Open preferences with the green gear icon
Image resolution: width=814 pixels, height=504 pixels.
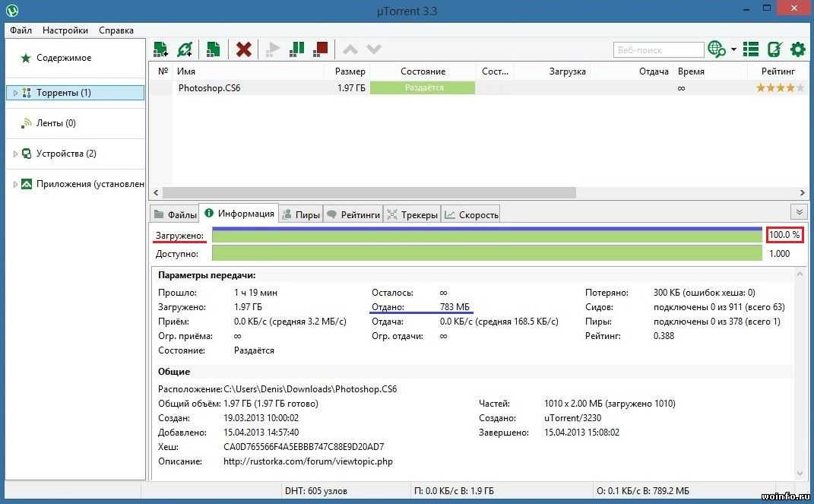point(798,49)
